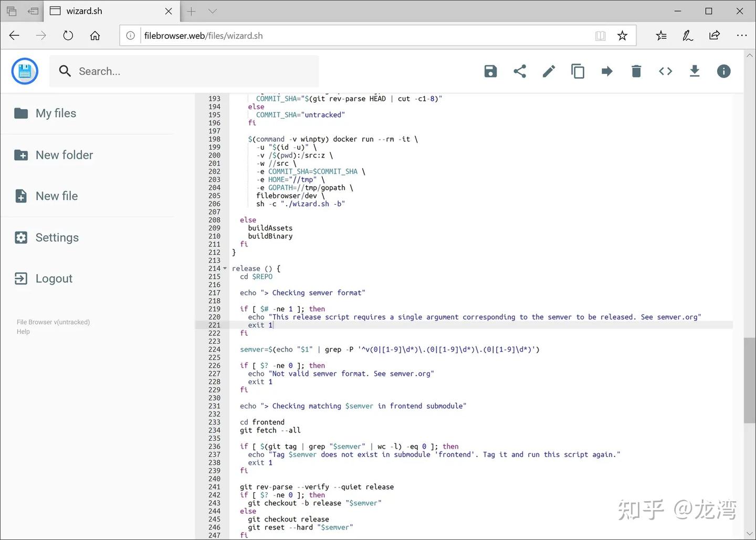Move the file using the arrow icon

tap(607, 71)
